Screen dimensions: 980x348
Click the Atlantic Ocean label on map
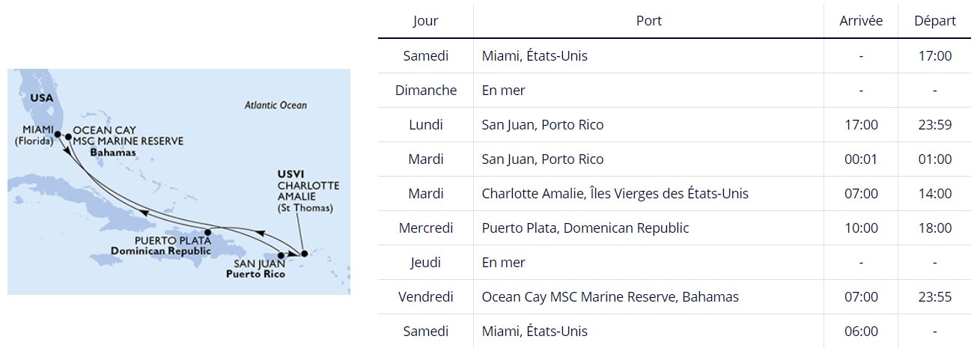coord(276,106)
